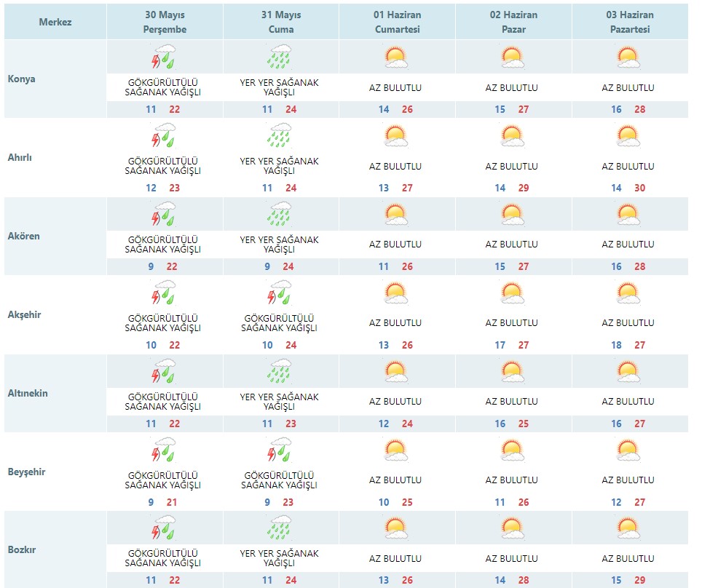
Task: Click Ahırlı's 14 30 temperatures for 03 Haziran
Action: pyautogui.click(x=628, y=188)
